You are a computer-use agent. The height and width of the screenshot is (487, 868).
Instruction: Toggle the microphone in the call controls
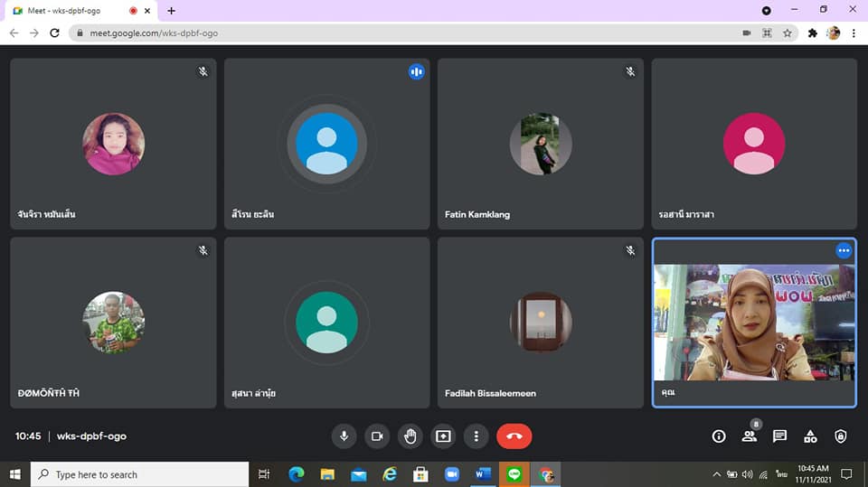344,436
